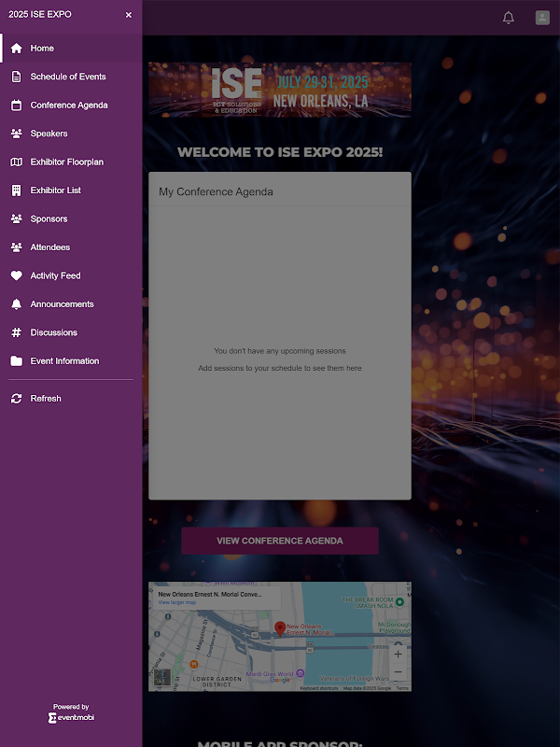The height and width of the screenshot is (747, 560).
Task: Select Event Information menu label
Action: [64, 361]
